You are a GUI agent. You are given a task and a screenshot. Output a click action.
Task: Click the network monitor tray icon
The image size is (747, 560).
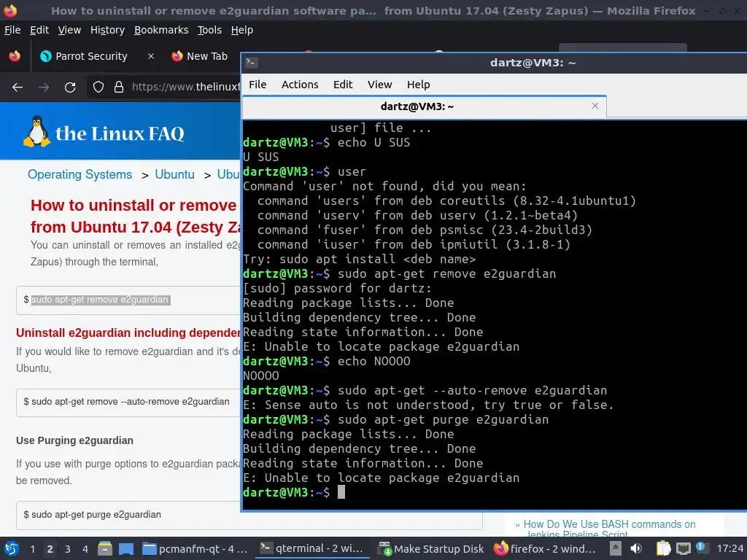click(x=683, y=548)
